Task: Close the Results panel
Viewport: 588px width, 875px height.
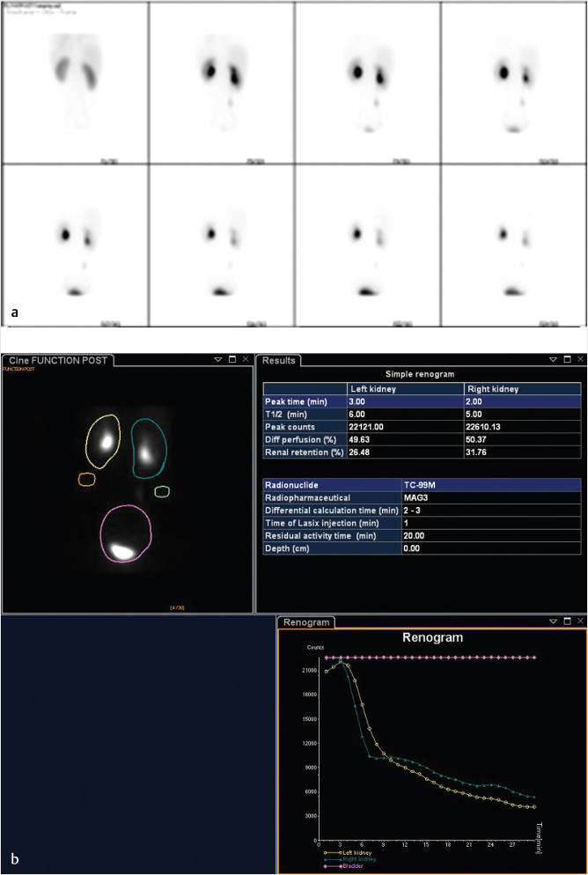Action: click(579, 360)
